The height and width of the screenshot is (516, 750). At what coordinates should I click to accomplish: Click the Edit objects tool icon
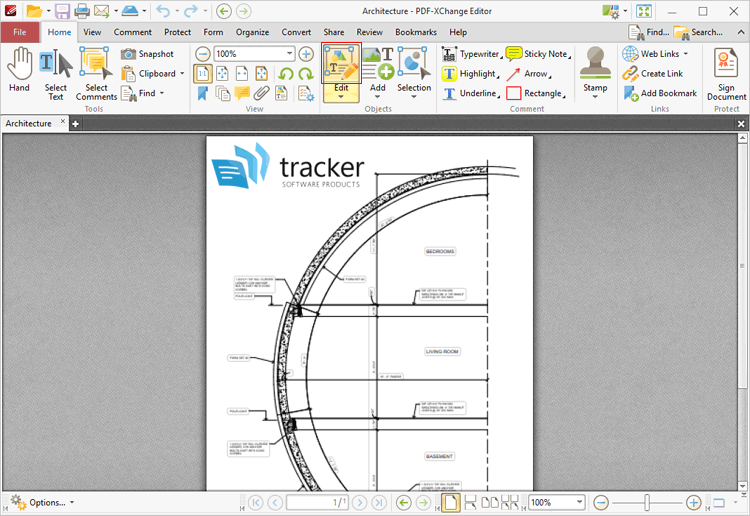pos(341,62)
